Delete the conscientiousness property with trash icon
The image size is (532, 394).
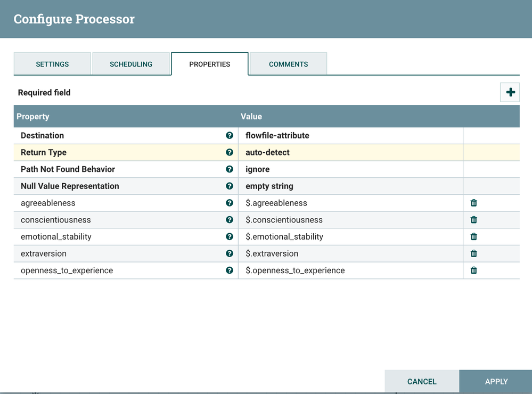(x=473, y=220)
